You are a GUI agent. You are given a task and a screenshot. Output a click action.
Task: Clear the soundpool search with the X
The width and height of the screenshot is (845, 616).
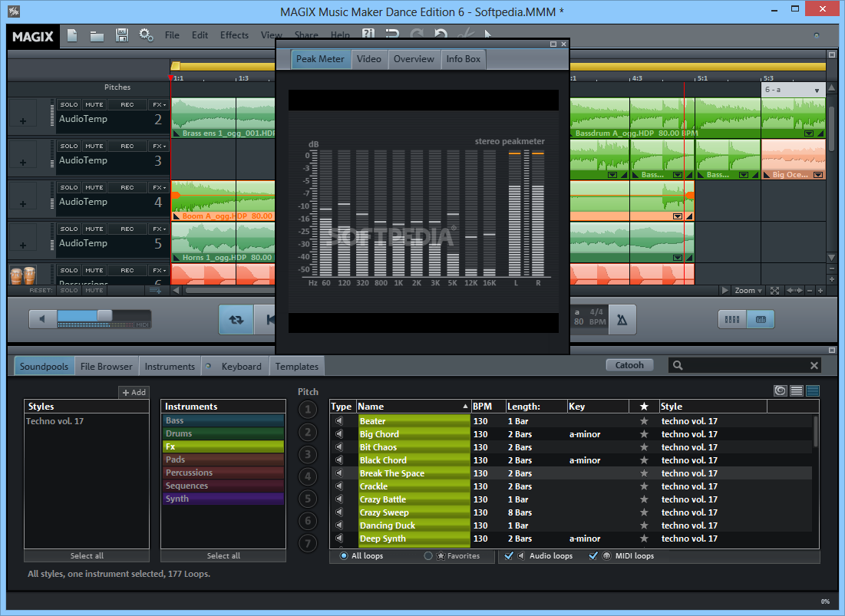[x=814, y=366]
